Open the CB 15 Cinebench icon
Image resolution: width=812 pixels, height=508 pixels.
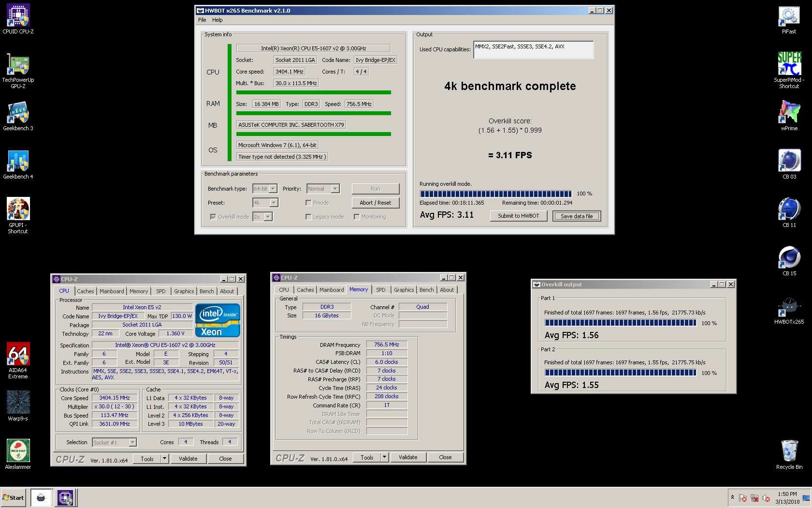(x=789, y=261)
